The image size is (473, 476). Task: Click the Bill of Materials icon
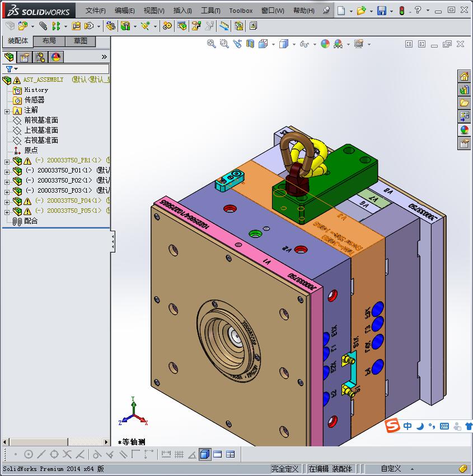coord(182,26)
